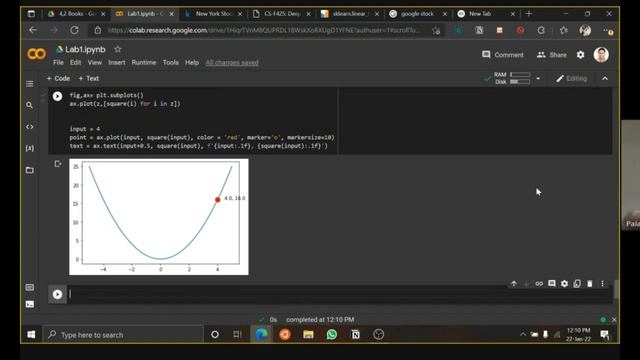Viewport: 640px width, 360px height.
Task: Open the code snippets sidebar icon
Action: pos(29,127)
